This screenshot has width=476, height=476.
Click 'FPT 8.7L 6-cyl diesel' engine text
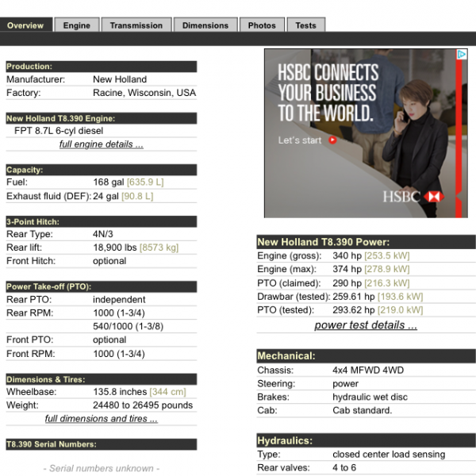(59, 131)
